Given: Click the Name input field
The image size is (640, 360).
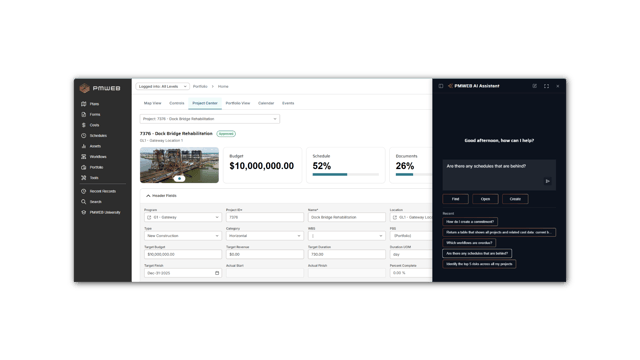Looking at the screenshot, I should (x=347, y=217).
